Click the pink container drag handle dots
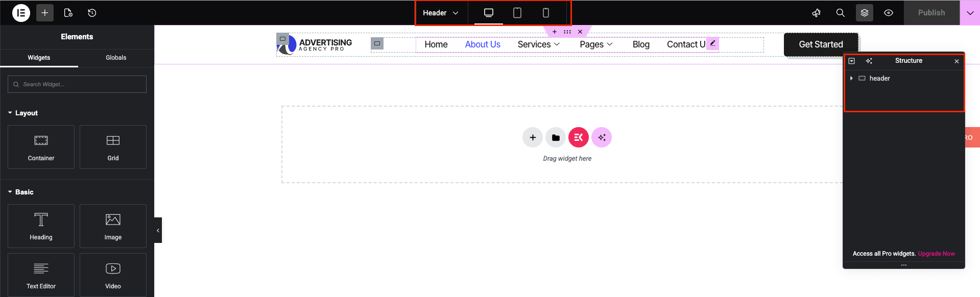The height and width of the screenshot is (297, 980). tap(567, 32)
